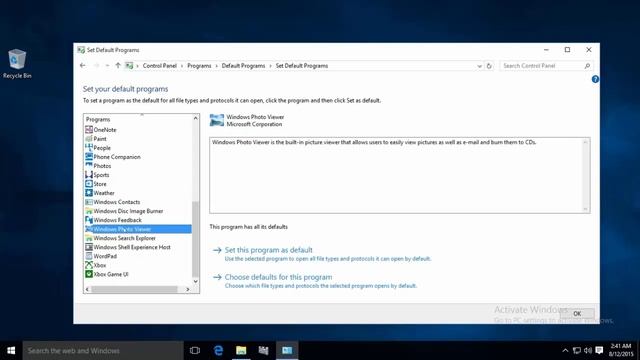Click the Weather program icon
Viewport: 640px width, 360px height.
89,193
